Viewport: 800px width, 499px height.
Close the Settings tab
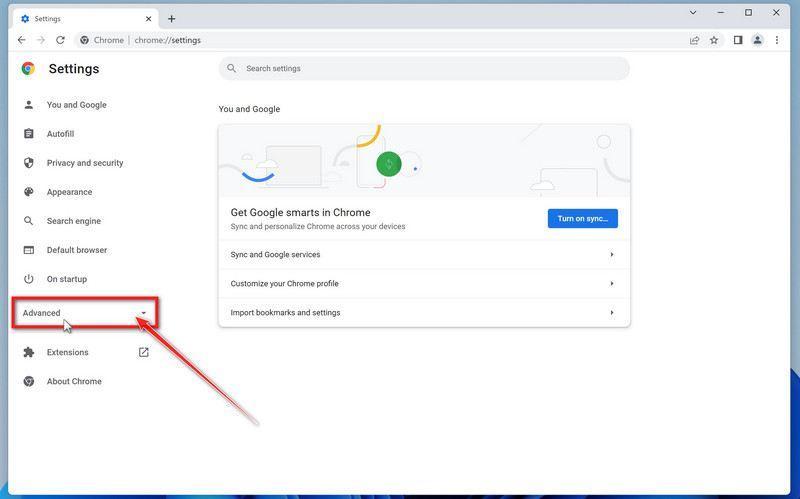(x=148, y=19)
